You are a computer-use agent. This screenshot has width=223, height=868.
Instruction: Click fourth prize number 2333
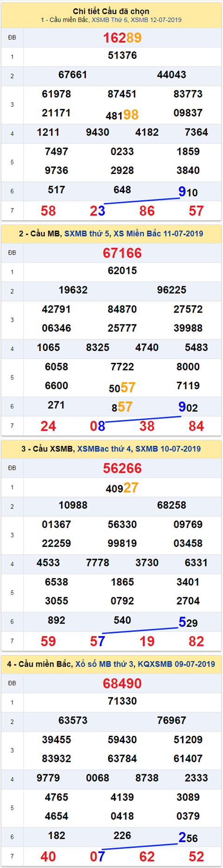[196, 778]
